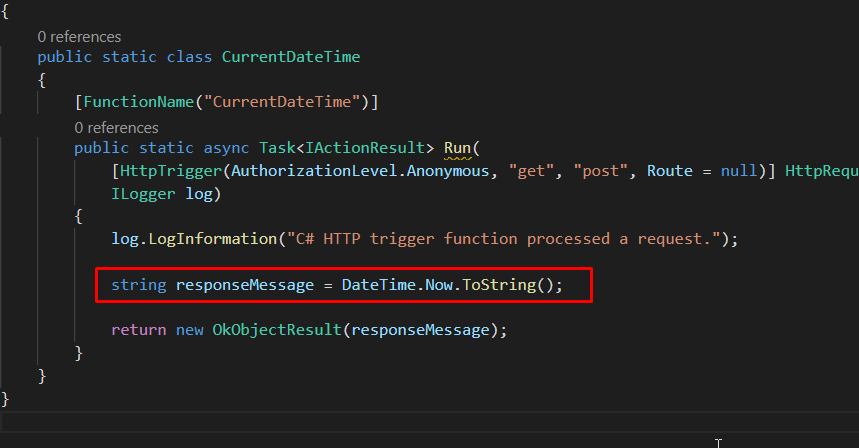Click the OkObjectResult constructor
Screen dimensions: 859x448
(x=277, y=330)
